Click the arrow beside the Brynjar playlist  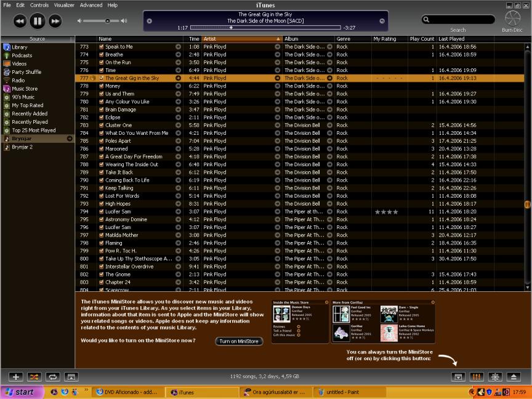[70, 139]
